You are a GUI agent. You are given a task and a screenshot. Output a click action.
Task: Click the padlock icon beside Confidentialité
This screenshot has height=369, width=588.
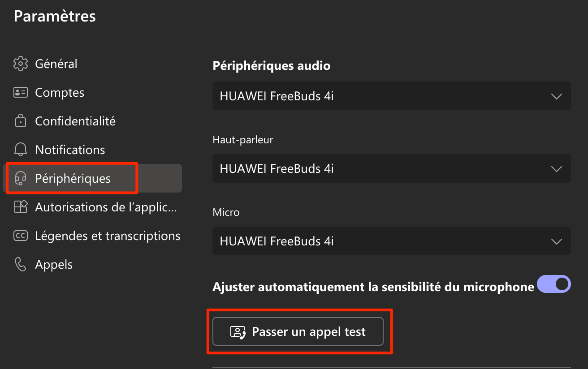click(x=21, y=121)
